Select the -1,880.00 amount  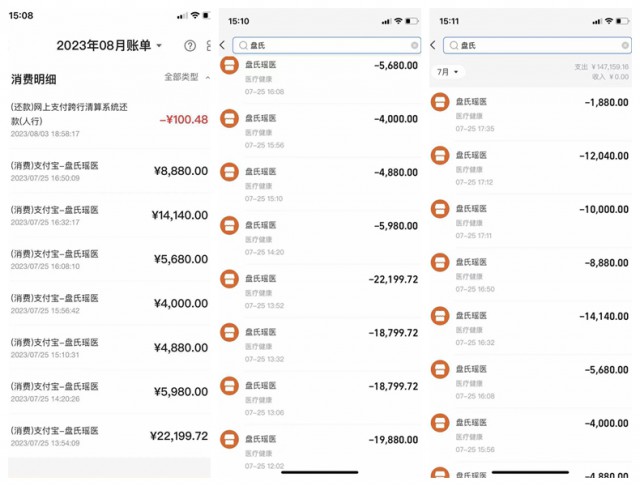607,102
